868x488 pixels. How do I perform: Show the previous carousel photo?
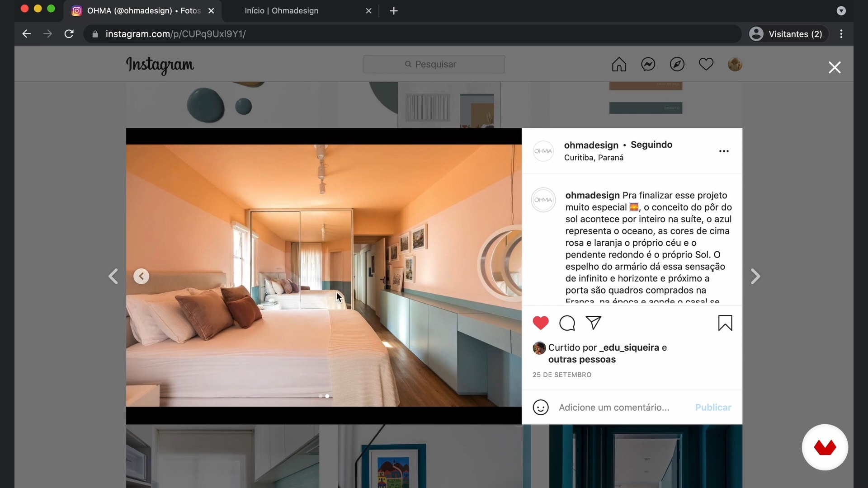pyautogui.click(x=141, y=276)
